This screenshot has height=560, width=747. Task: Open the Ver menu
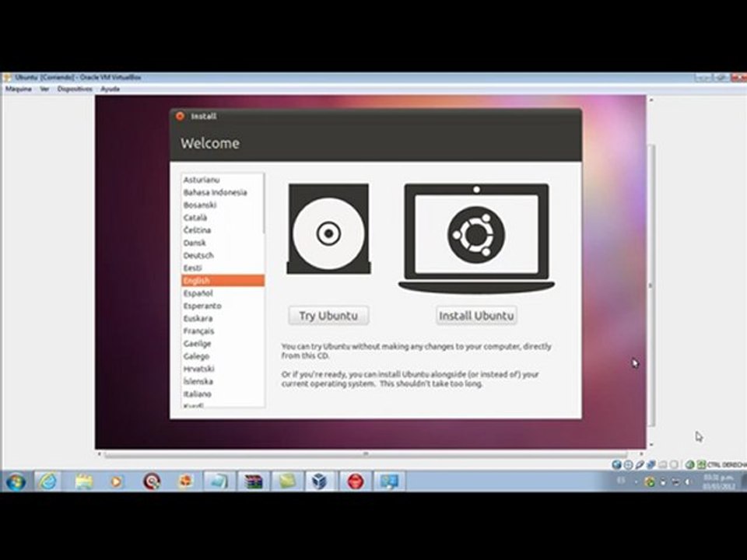(44, 89)
